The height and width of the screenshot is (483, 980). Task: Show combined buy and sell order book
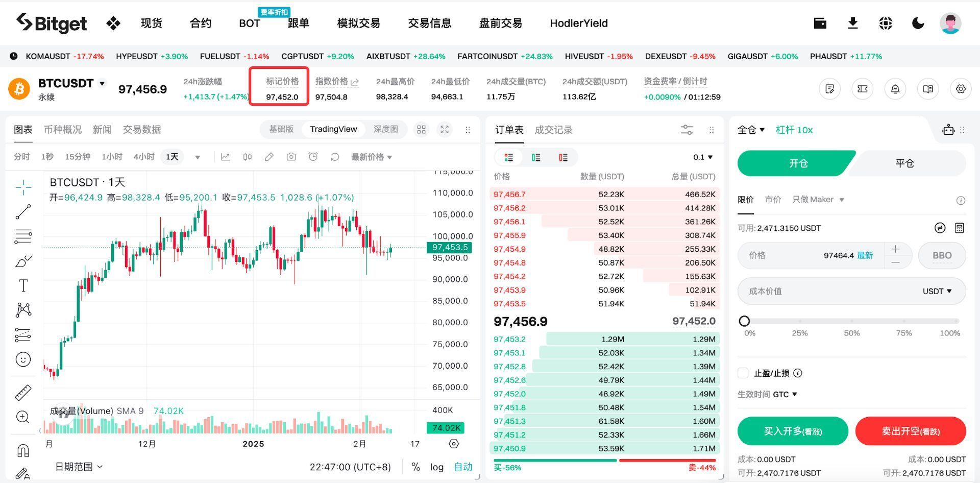(x=508, y=157)
